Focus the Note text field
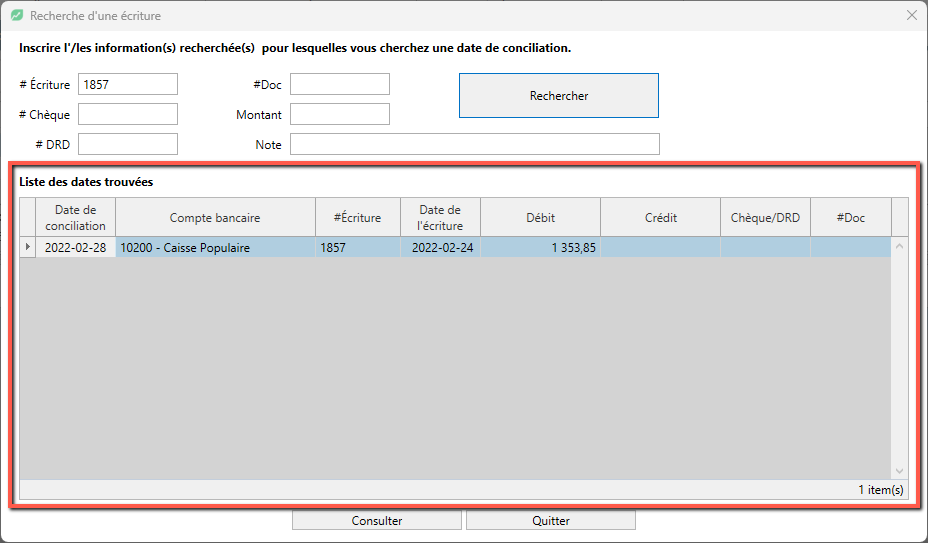This screenshot has width=928, height=543. click(x=475, y=144)
